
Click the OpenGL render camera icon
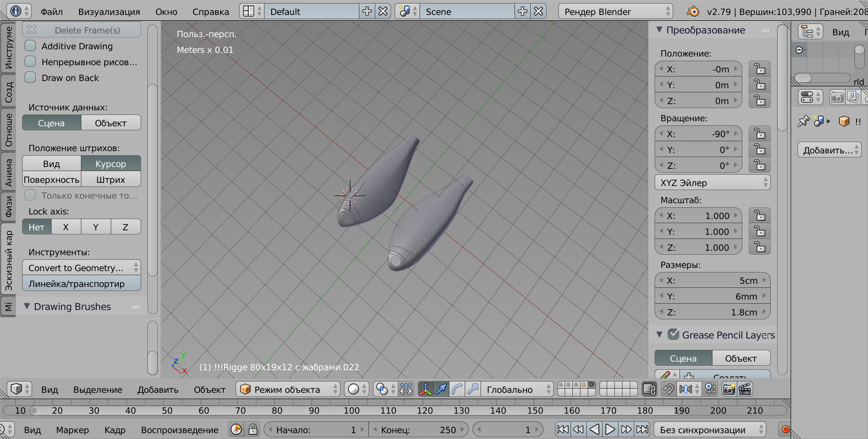click(x=729, y=389)
